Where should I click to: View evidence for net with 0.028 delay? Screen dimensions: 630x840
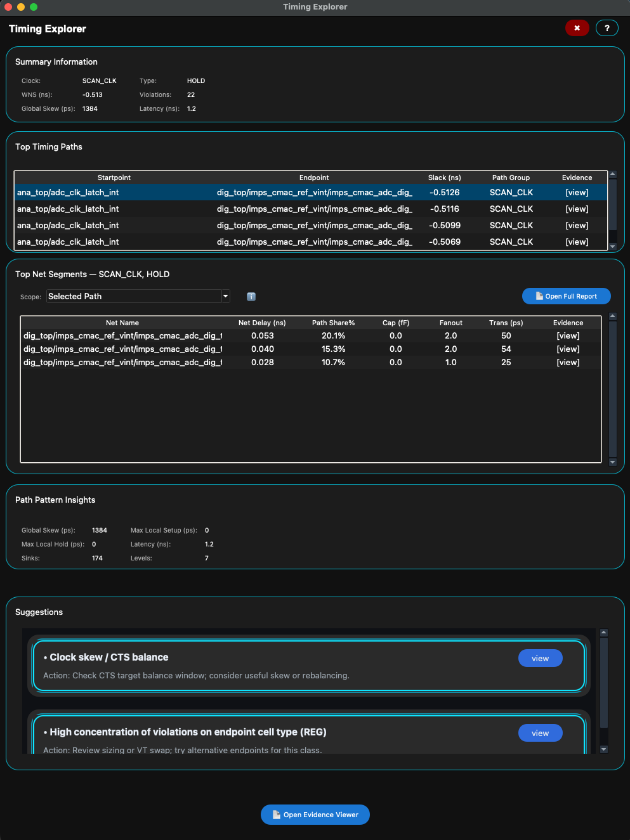tap(568, 362)
